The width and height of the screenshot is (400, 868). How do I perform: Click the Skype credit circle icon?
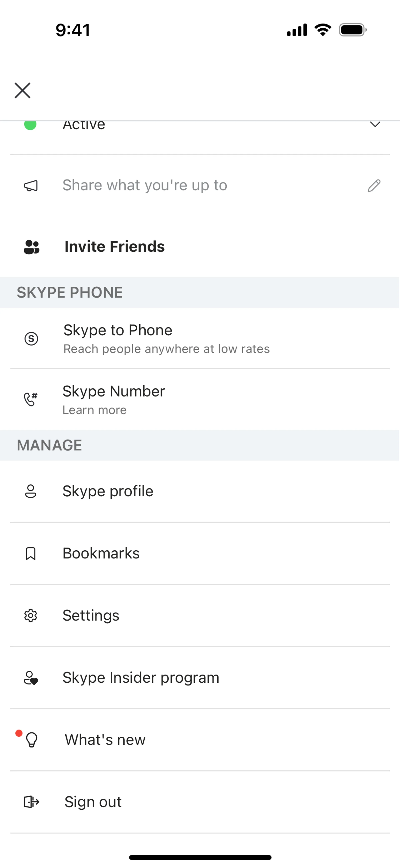pyautogui.click(x=31, y=338)
